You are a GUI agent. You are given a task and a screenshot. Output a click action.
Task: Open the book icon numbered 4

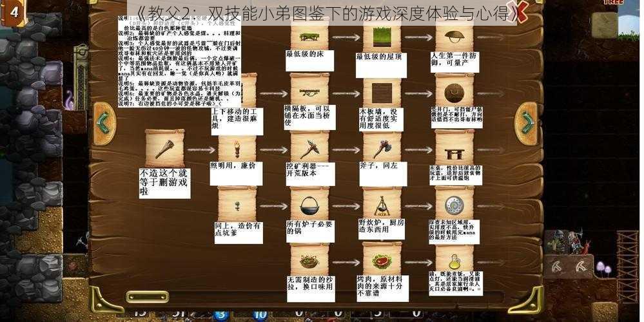pyautogui.click(x=14, y=12)
